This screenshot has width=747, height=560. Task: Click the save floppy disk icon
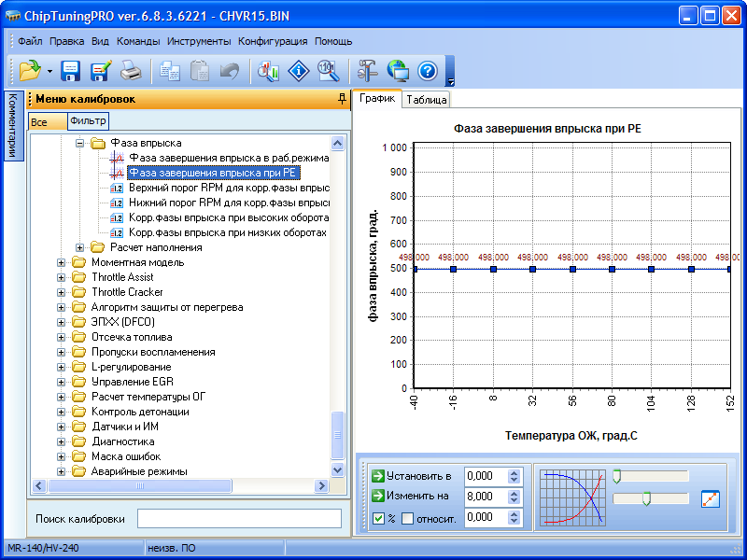[x=71, y=70]
